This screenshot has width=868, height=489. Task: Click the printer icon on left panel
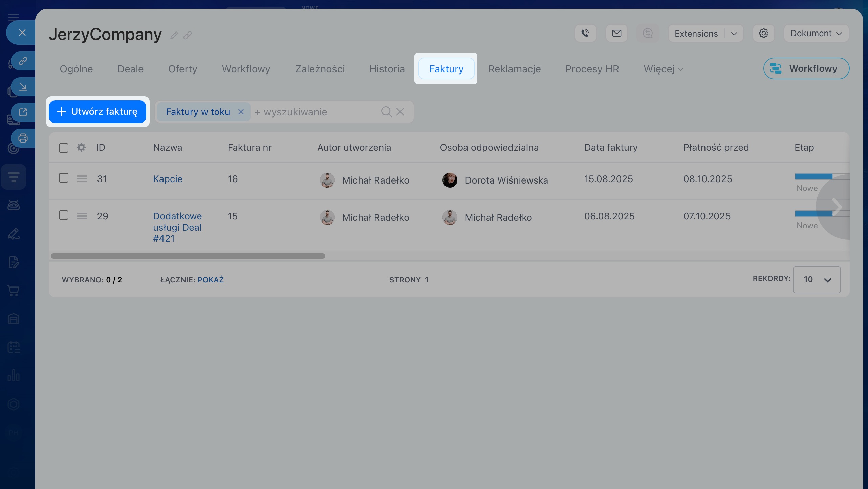[23, 138]
